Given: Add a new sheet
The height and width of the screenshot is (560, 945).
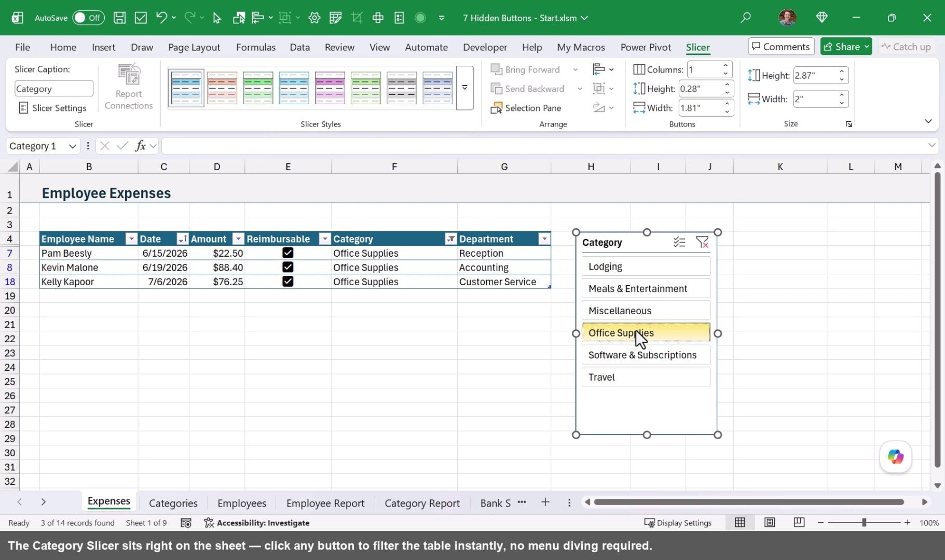Looking at the screenshot, I should pyautogui.click(x=545, y=502).
